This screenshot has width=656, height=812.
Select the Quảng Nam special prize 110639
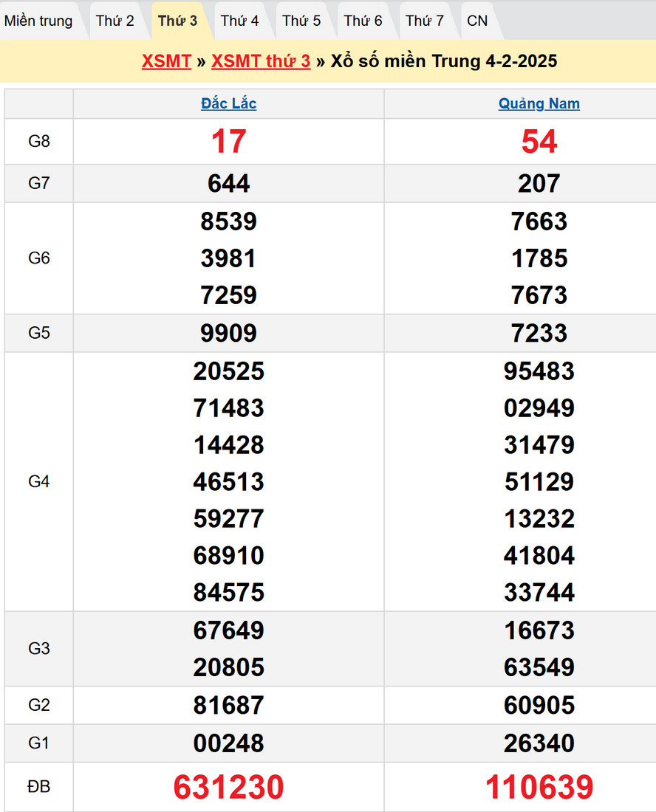[539, 788]
